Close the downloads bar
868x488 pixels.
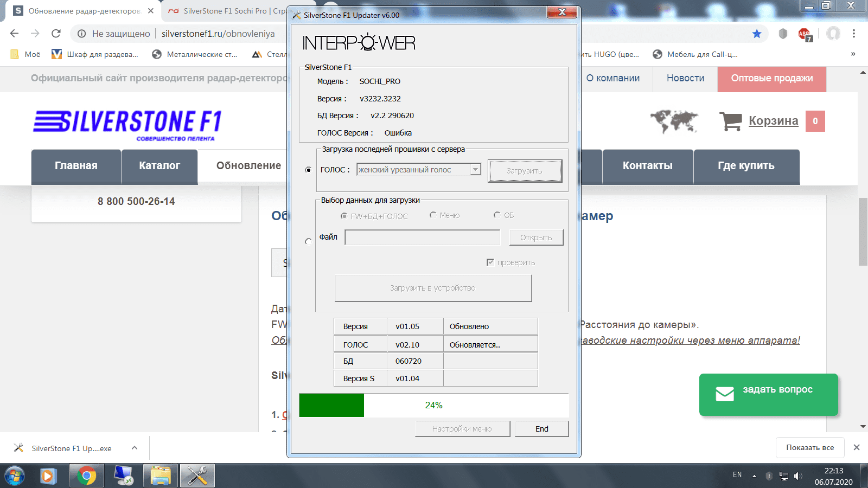point(857,447)
